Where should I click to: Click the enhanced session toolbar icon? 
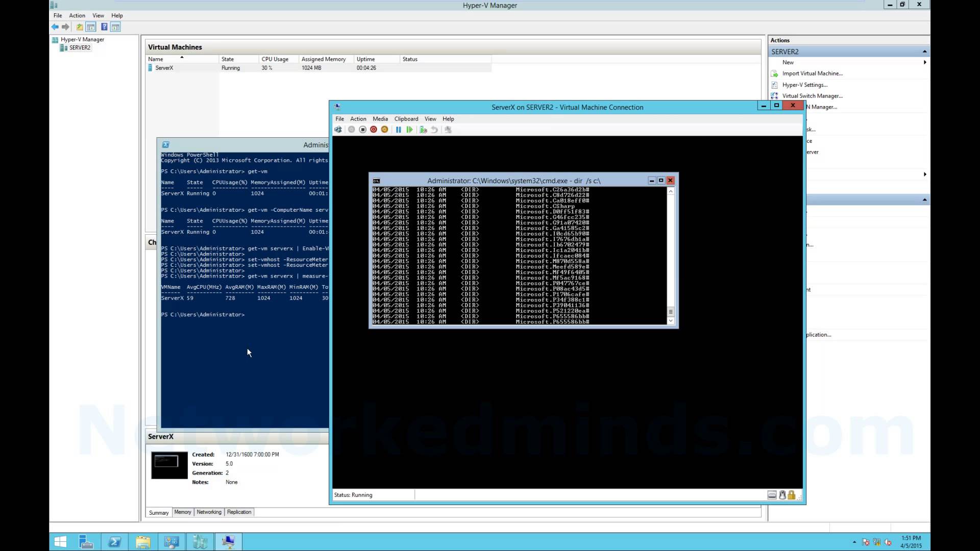point(448,130)
